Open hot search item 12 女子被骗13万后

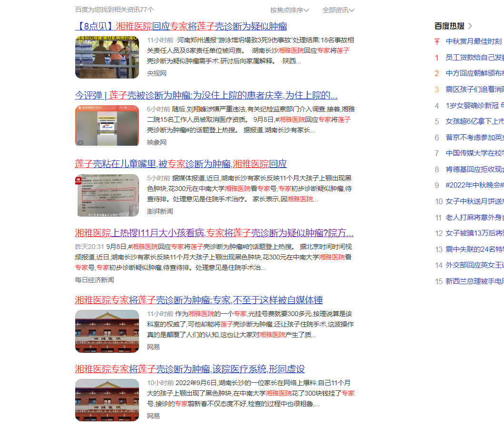tap(474, 233)
